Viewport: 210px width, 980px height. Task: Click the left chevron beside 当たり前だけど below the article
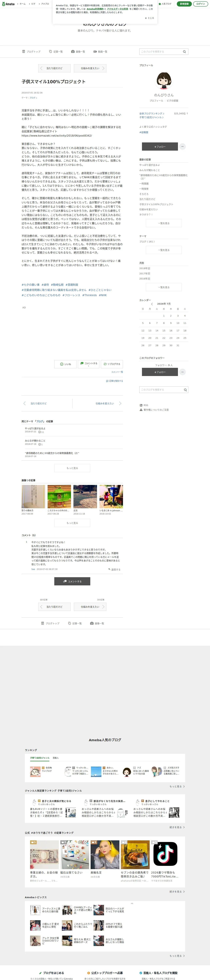click(24, 403)
